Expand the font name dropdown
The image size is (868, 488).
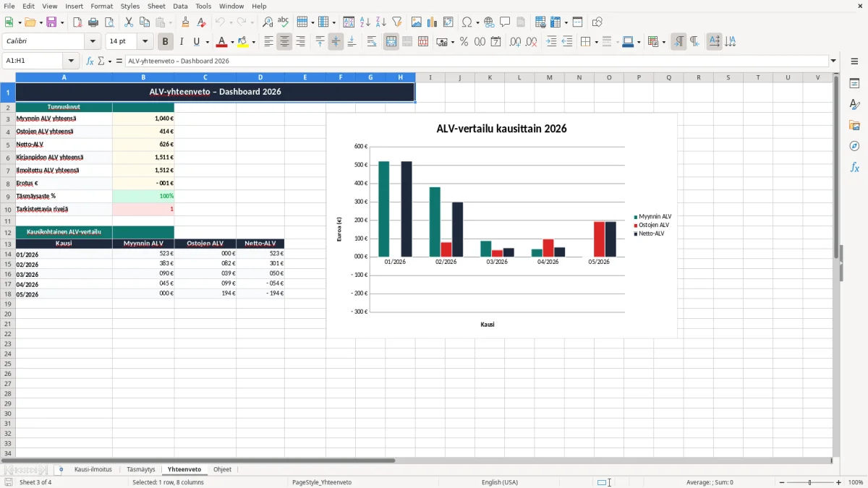click(x=93, y=42)
